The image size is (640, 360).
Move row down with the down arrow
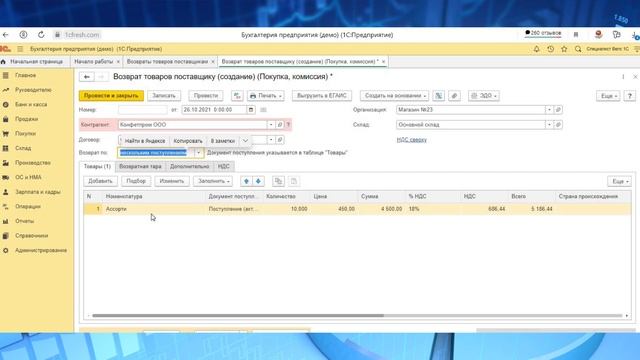click(258, 181)
